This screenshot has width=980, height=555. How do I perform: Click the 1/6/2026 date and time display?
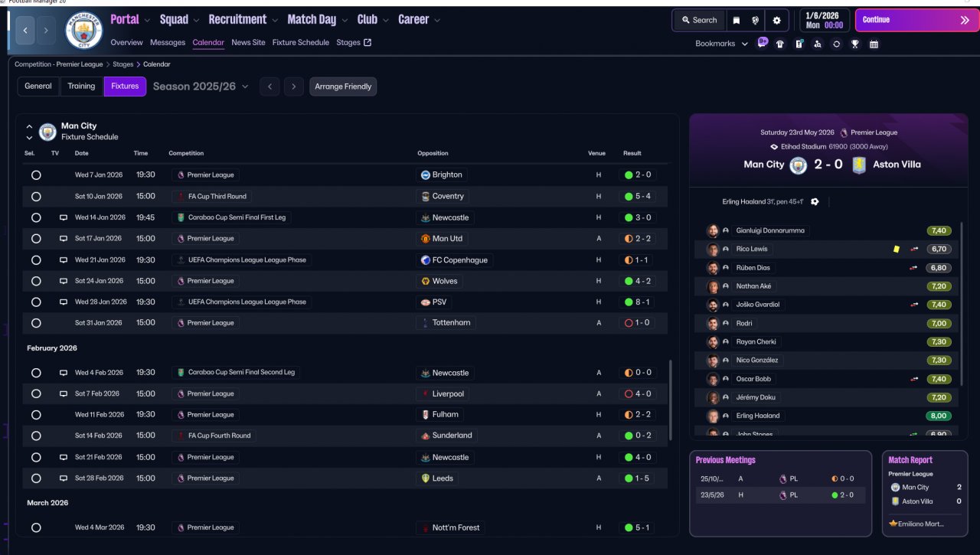coord(824,20)
